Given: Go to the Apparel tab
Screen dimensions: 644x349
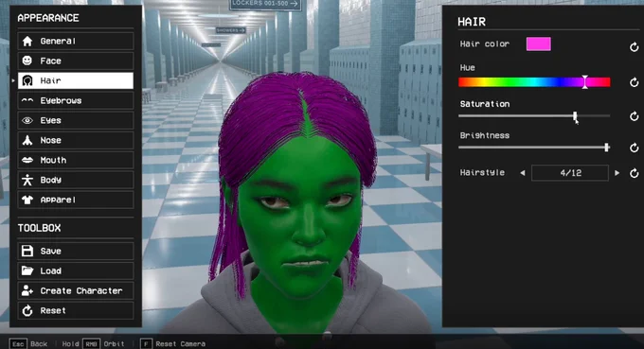Looking at the screenshot, I should (x=76, y=200).
